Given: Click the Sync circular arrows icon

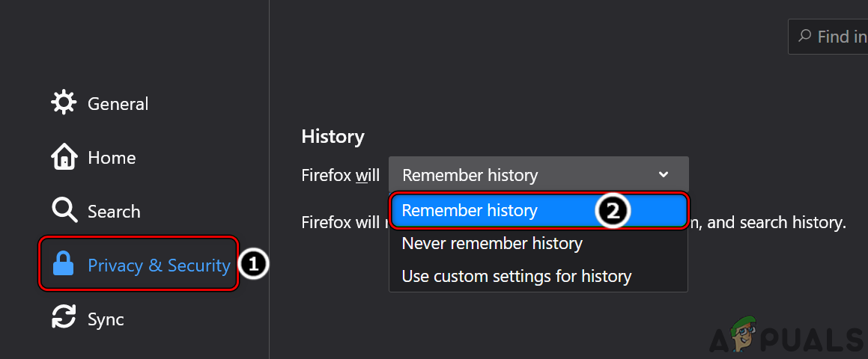Looking at the screenshot, I should click(64, 319).
